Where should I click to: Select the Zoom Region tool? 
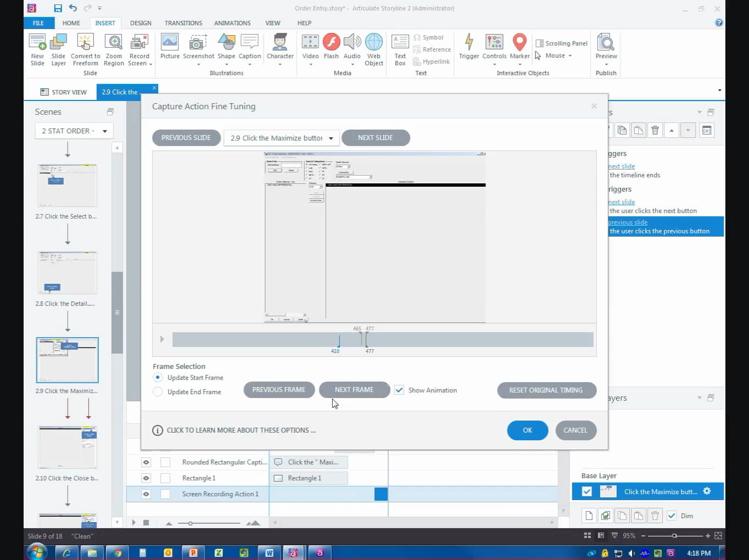coord(114,42)
